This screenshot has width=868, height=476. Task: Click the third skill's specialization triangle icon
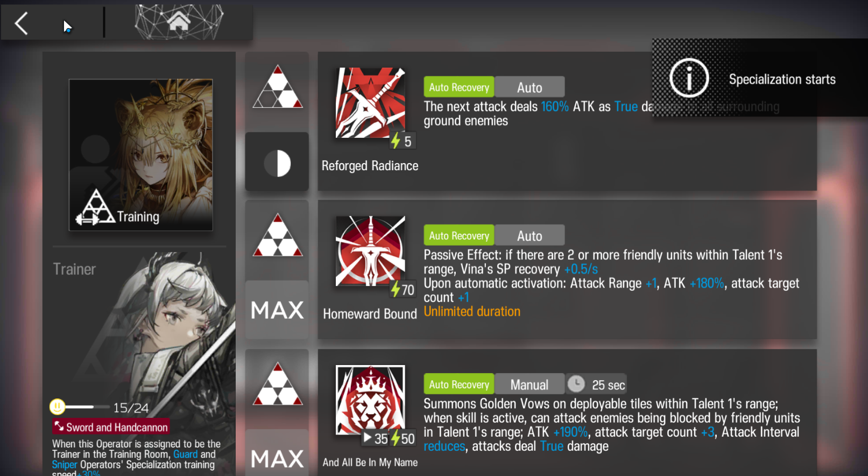[278, 384]
